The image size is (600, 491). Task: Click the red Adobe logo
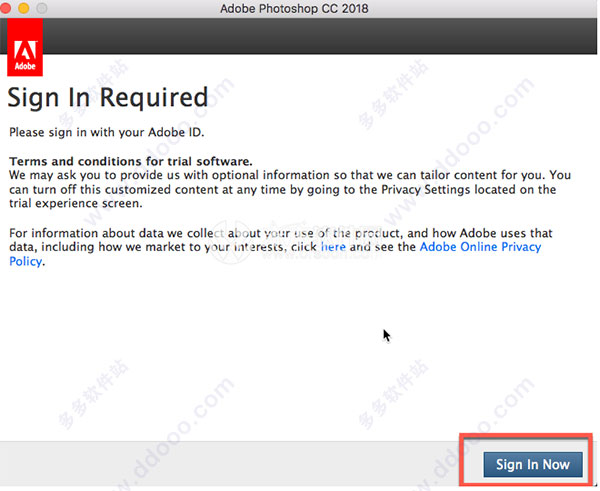25,47
